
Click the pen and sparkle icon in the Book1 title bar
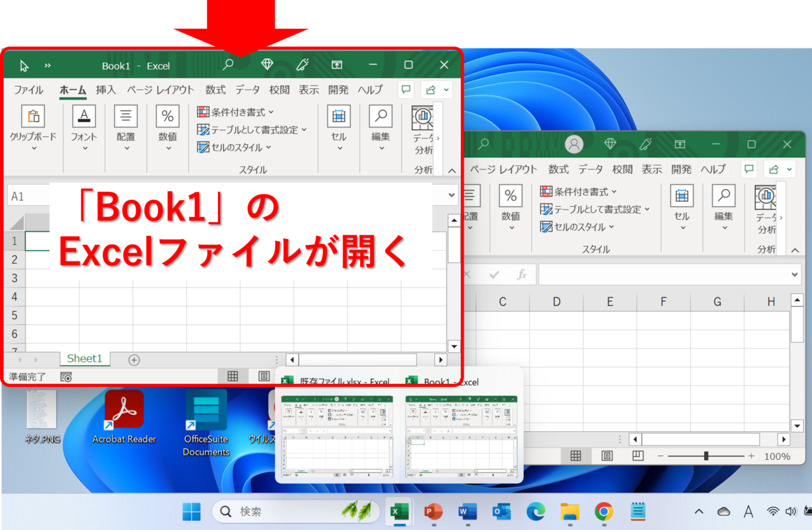(302, 64)
